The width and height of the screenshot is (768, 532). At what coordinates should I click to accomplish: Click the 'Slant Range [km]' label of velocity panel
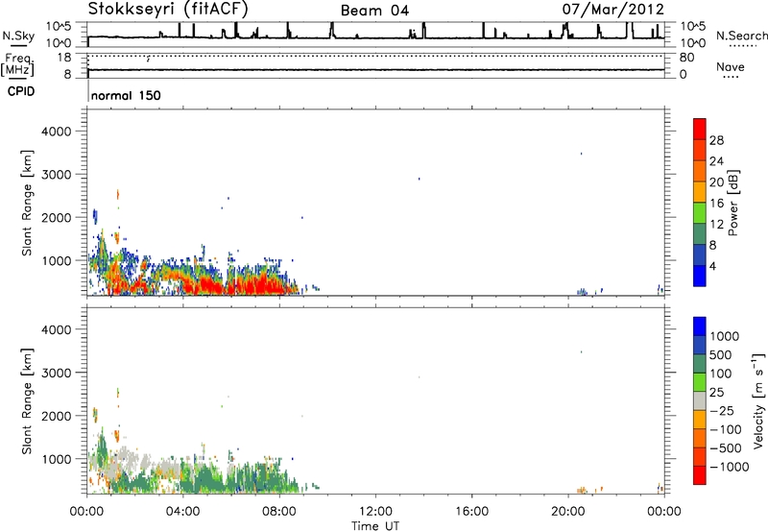[x=27, y=401]
